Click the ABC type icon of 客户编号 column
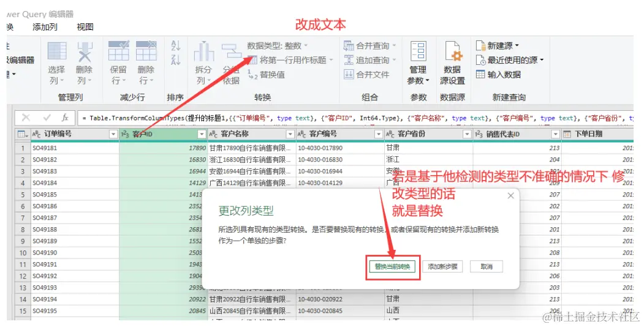Viewport: 644px width, 327px height. point(301,134)
